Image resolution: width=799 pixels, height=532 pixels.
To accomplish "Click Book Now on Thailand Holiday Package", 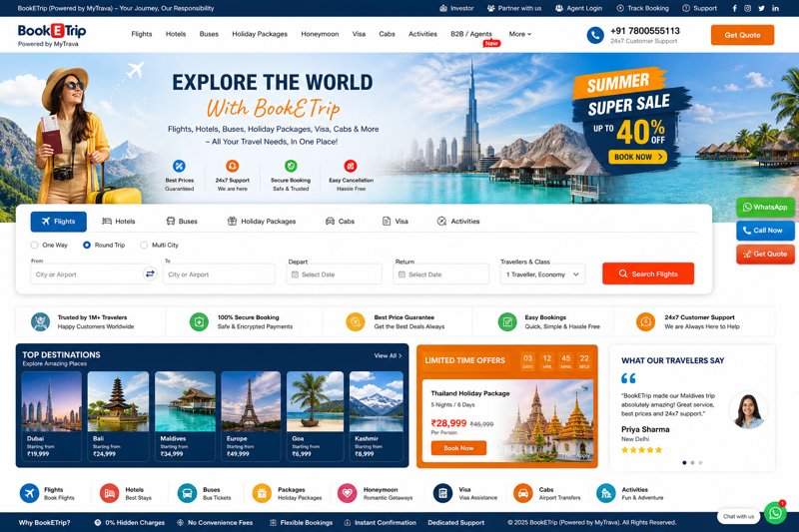I will click(x=458, y=448).
